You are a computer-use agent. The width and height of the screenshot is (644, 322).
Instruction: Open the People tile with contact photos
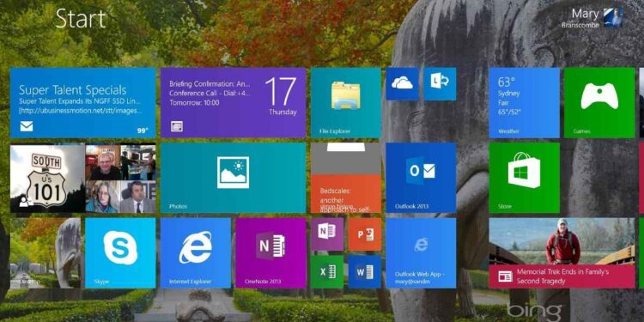[x=82, y=178]
